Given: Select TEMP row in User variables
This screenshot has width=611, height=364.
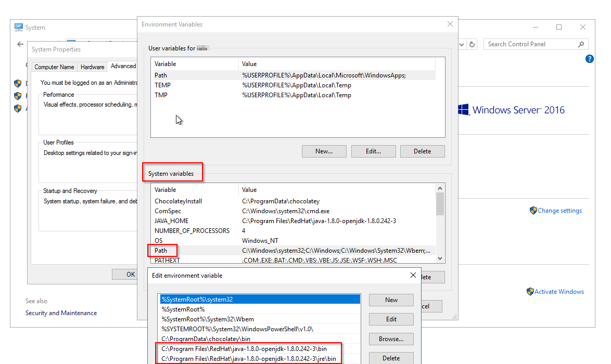Looking at the screenshot, I should point(162,85).
